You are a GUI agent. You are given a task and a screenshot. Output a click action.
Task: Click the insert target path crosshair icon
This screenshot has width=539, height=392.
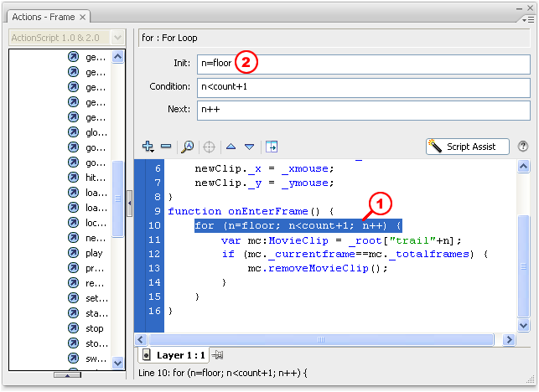pyautogui.click(x=209, y=147)
